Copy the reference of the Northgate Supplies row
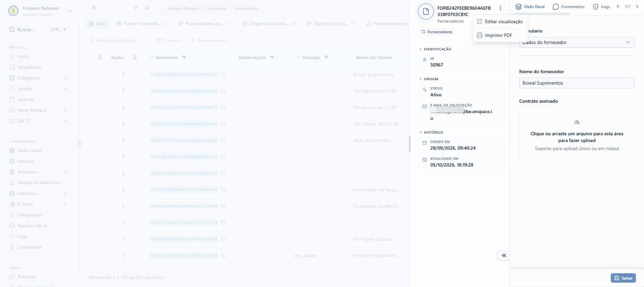The image size is (644, 287). 223,239
